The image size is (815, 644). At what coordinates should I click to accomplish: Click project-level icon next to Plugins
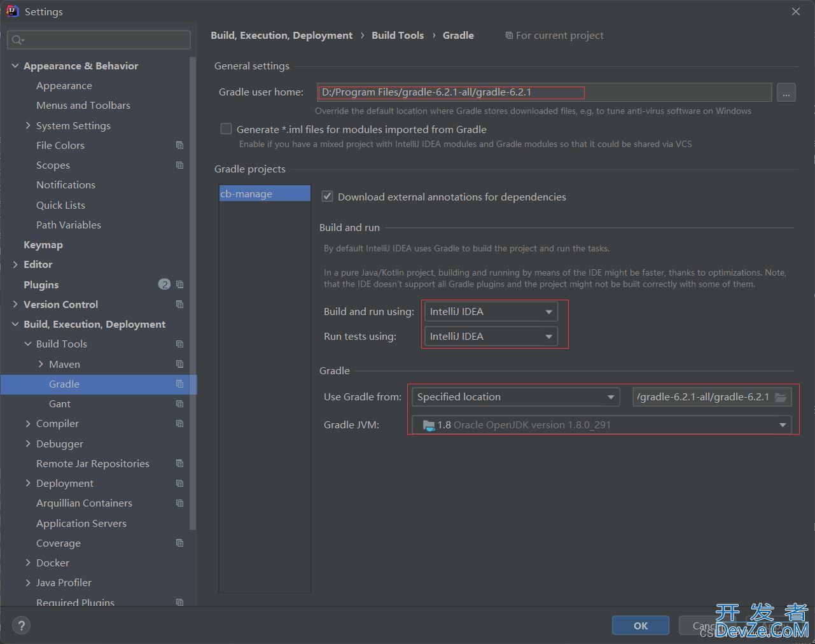179,284
